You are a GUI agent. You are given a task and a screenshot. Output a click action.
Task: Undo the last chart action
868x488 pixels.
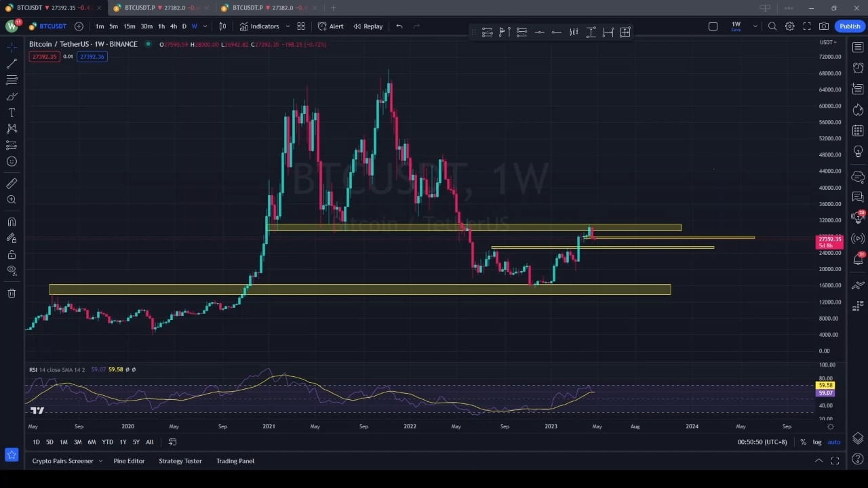coord(399,26)
